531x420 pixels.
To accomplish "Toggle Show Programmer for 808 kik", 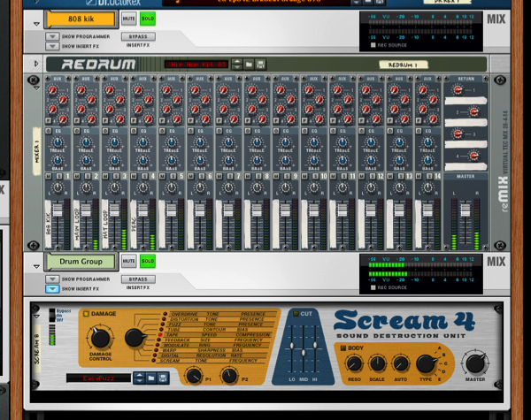I will tap(52, 36).
